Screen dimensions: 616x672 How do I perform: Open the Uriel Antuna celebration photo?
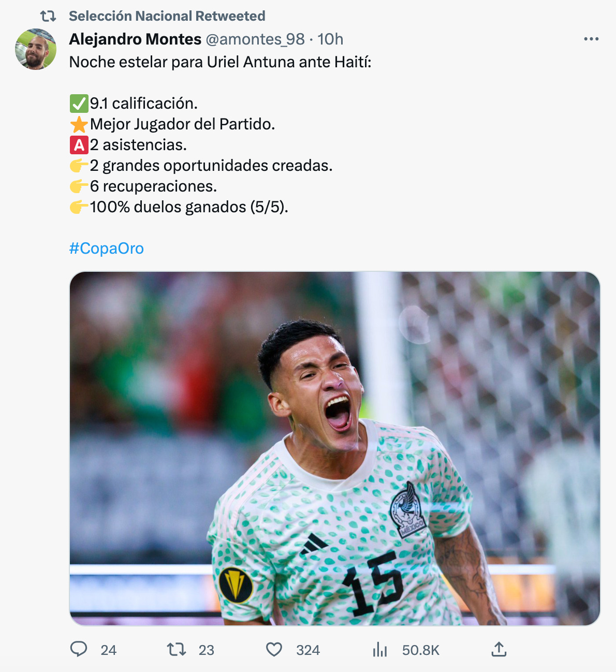(335, 448)
